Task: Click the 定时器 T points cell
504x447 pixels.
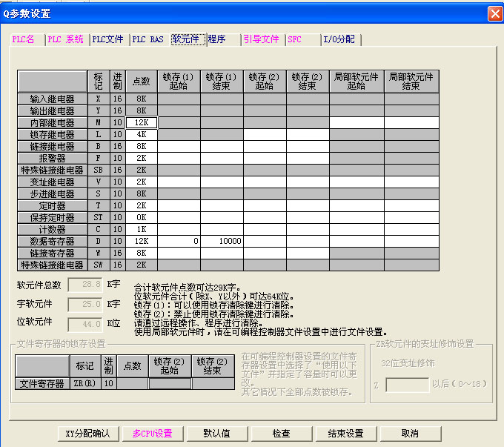Action: click(141, 206)
